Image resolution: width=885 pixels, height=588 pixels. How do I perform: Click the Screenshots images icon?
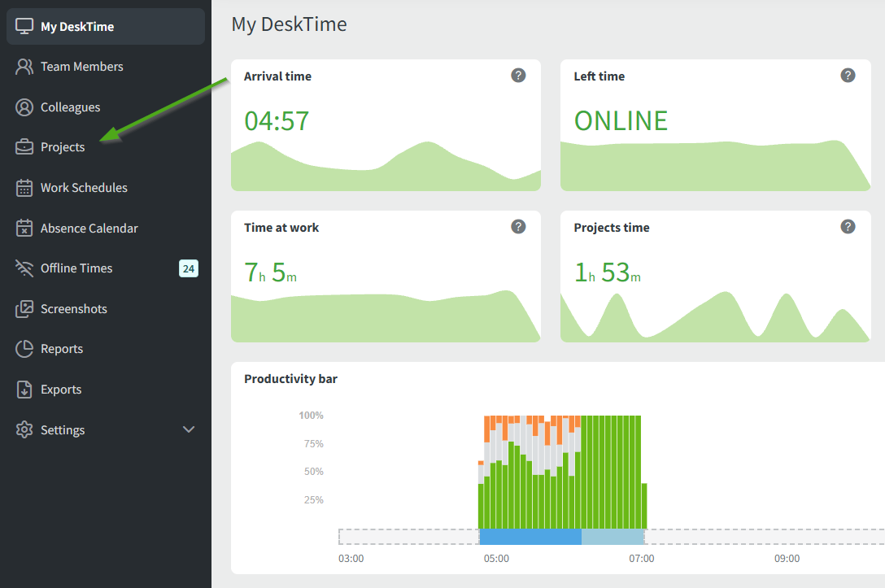[25, 309]
